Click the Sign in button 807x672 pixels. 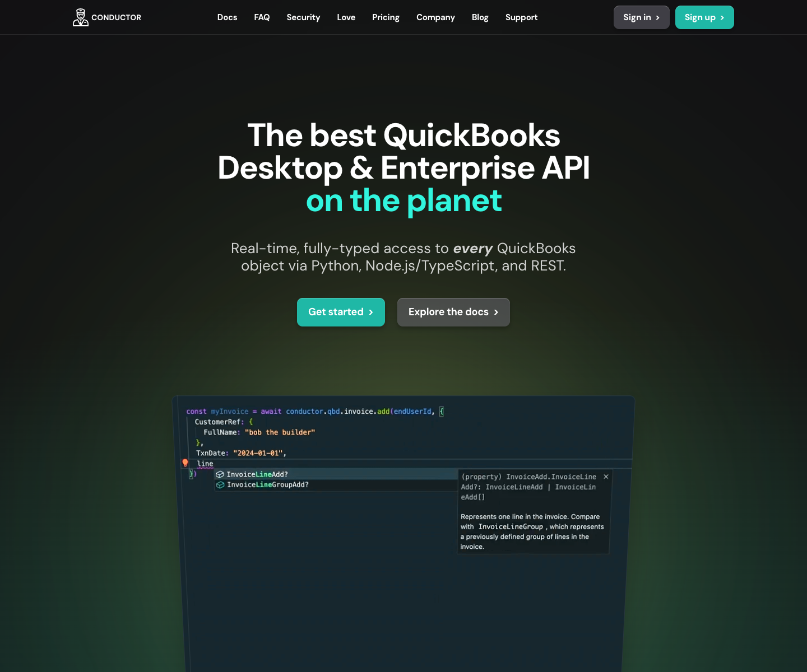tap(641, 17)
